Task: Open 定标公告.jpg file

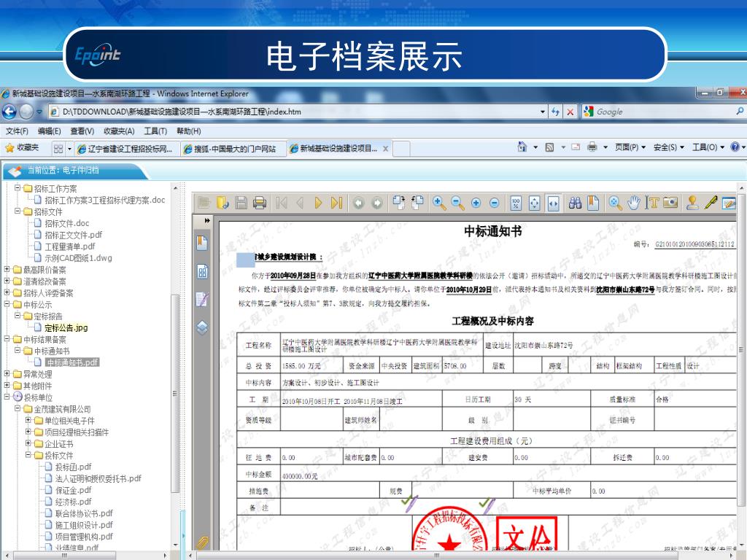Action: 66,327
